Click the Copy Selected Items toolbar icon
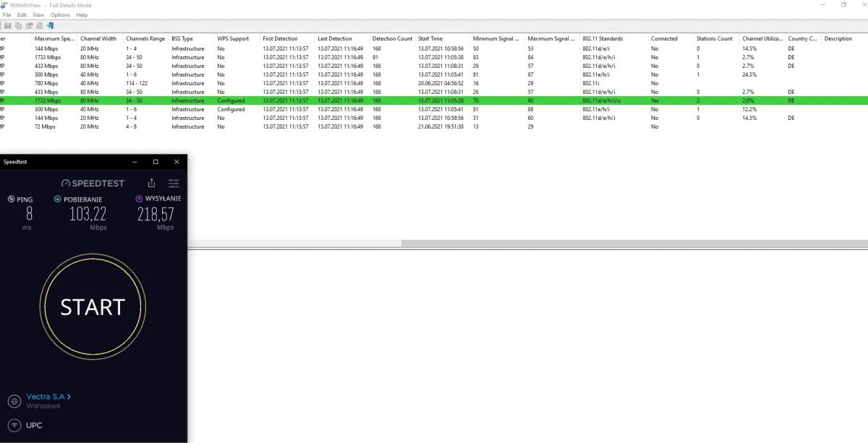This screenshot has width=868, height=443. coord(19,25)
